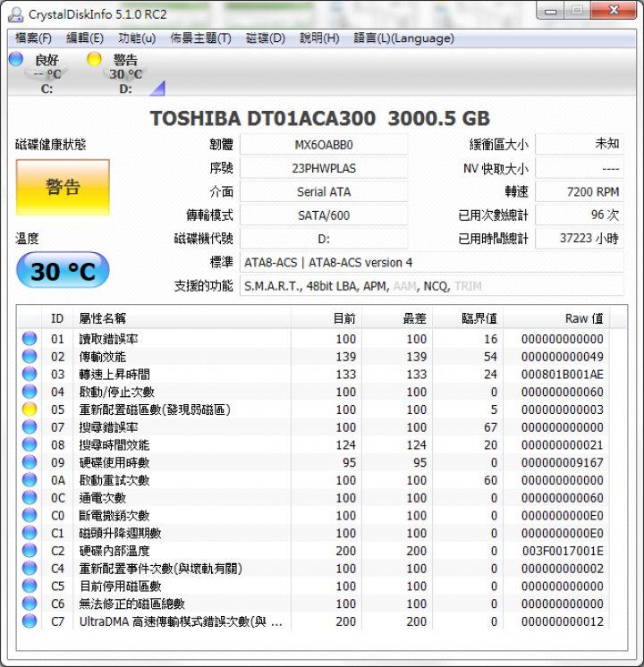Viewport: 644px width, 667px height.
Task: Click the Raw 值 column header
Action: 556,318
